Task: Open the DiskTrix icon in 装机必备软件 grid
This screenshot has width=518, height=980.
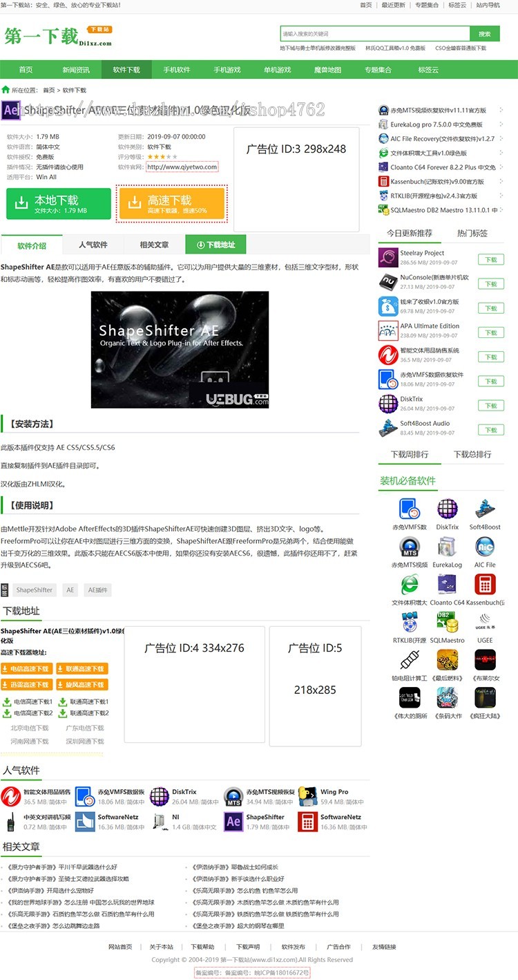Action: point(447,509)
